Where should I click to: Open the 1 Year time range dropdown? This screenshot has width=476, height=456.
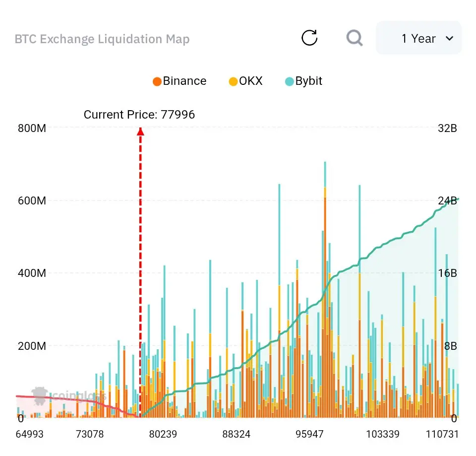[418, 38]
